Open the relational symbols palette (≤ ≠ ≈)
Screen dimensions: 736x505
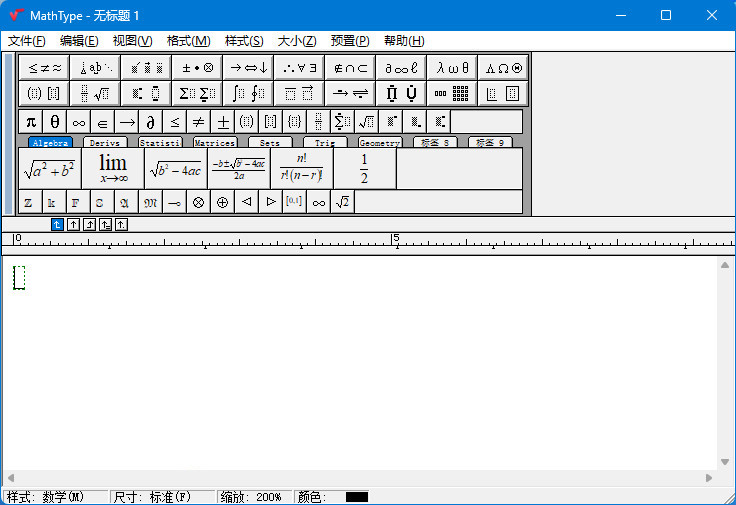click(x=44, y=68)
